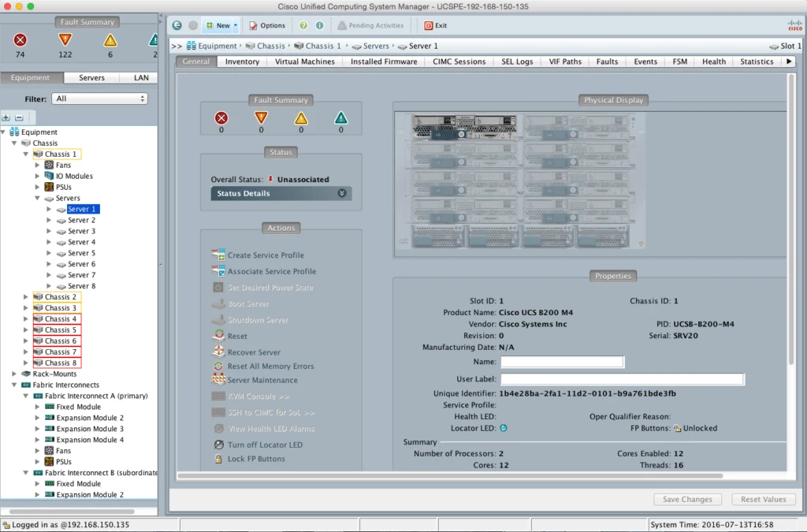Click the User Label input field

tap(622, 379)
